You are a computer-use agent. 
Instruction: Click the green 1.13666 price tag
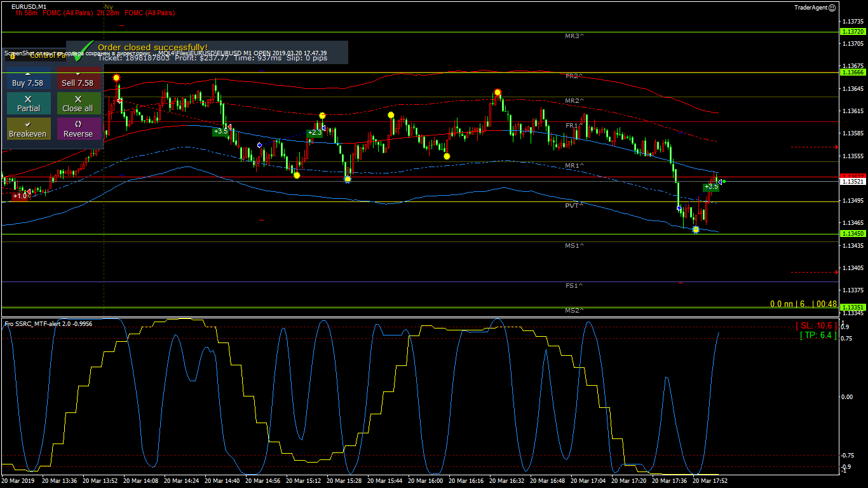tap(852, 72)
